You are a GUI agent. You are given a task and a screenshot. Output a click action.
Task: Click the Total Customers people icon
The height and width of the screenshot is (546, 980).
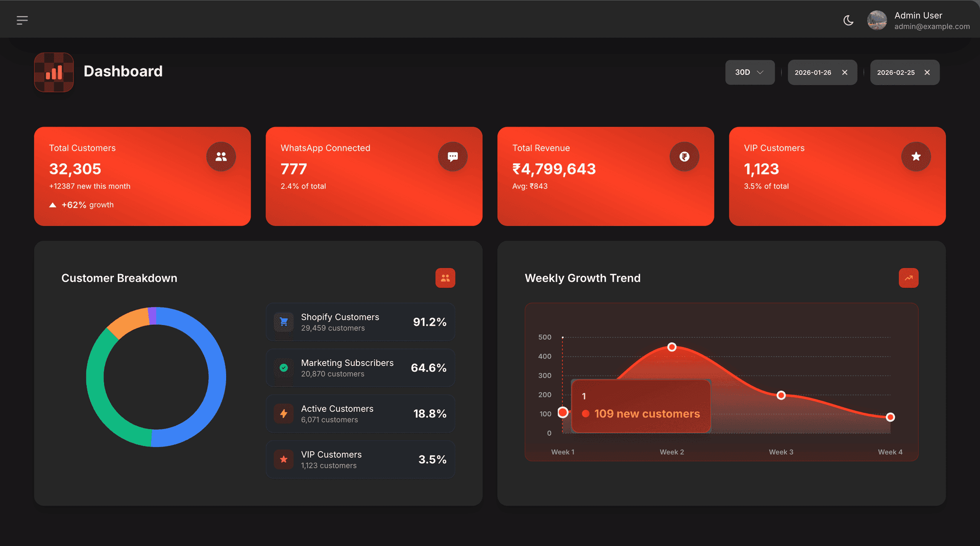[x=221, y=157]
